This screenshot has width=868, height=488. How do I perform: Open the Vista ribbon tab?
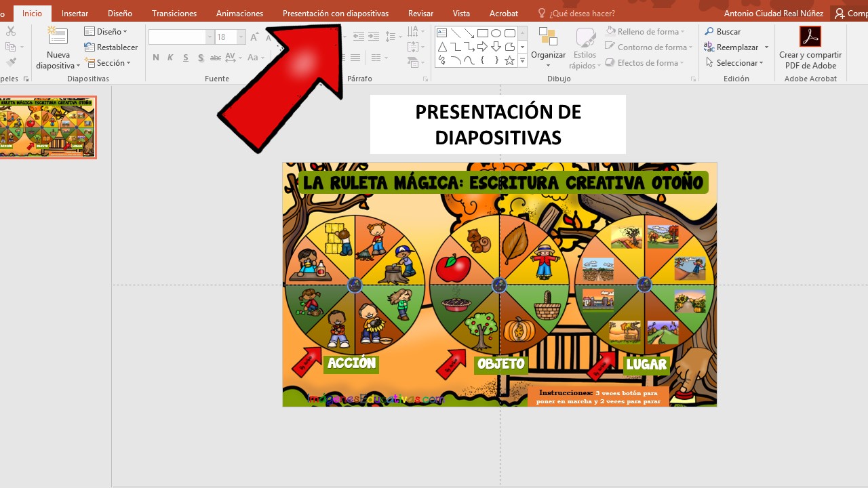click(x=461, y=13)
